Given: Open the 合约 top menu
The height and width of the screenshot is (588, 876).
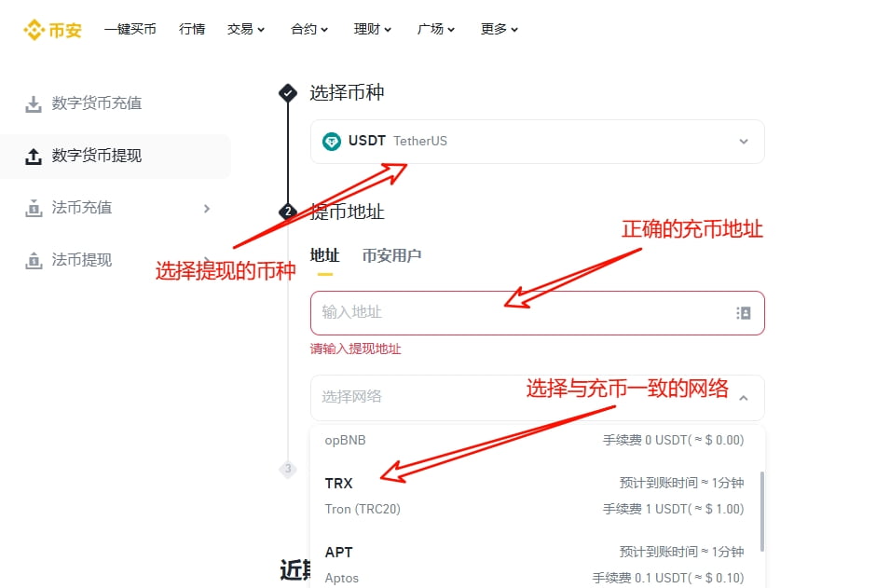Looking at the screenshot, I should pyautogui.click(x=309, y=29).
